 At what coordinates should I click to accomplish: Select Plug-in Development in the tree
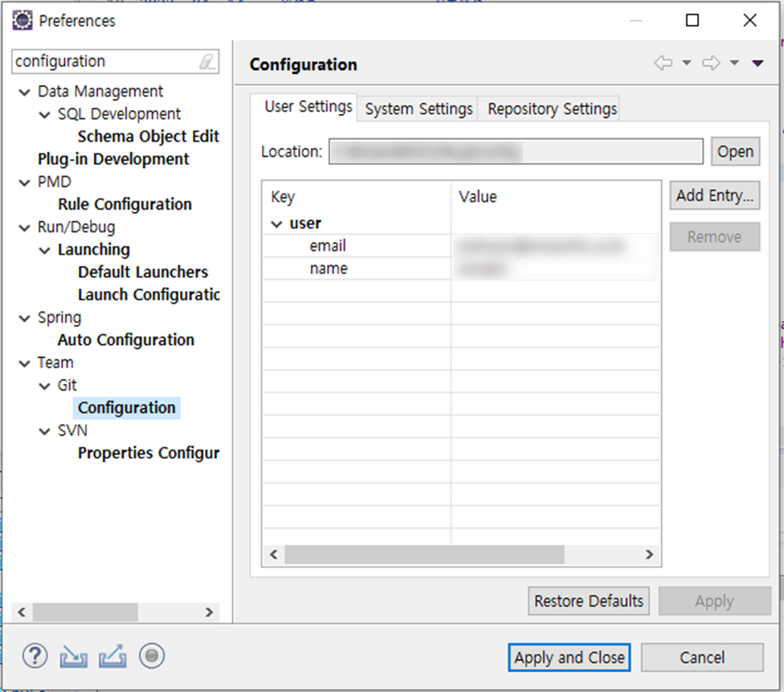point(113,159)
